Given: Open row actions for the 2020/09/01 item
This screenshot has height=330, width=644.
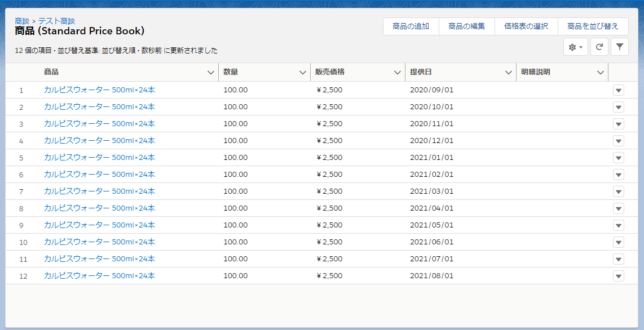Looking at the screenshot, I should (x=618, y=90).
